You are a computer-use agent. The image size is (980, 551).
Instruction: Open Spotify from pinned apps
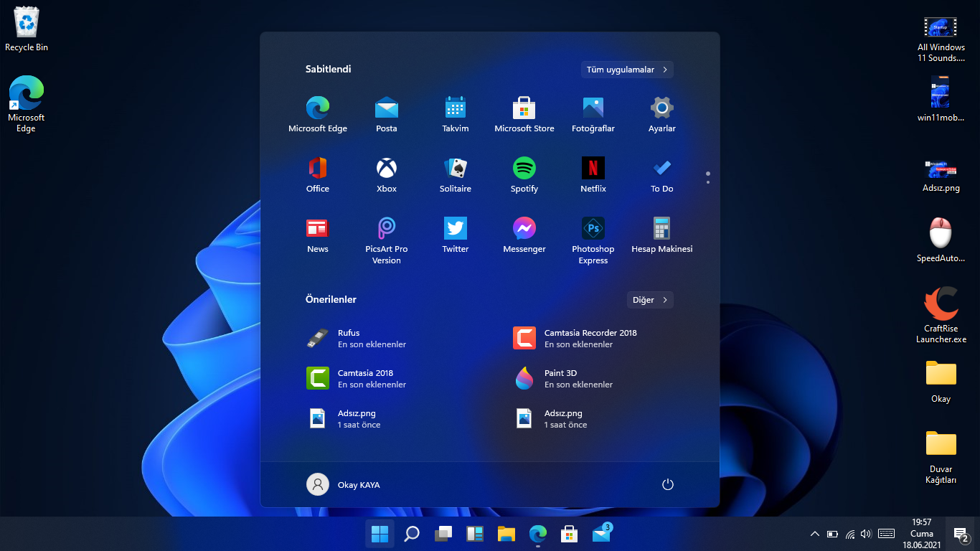[524, 175]
